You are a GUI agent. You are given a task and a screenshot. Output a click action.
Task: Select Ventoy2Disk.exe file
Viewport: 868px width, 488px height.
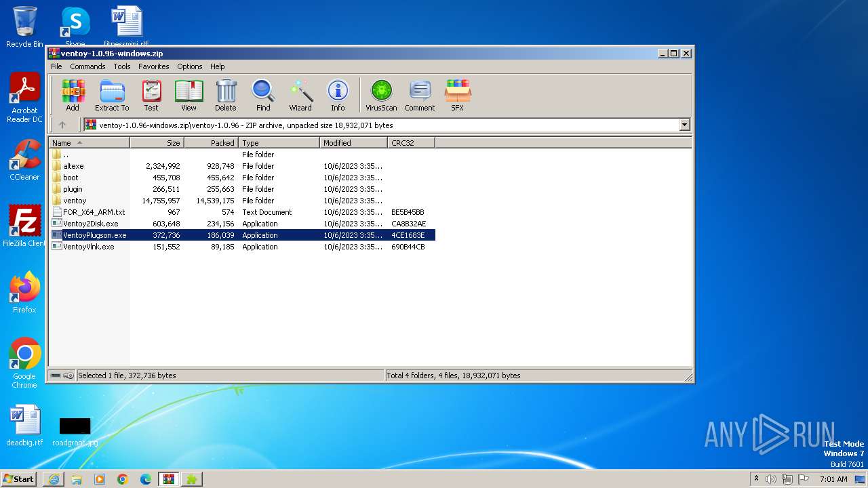coord(242,224)
